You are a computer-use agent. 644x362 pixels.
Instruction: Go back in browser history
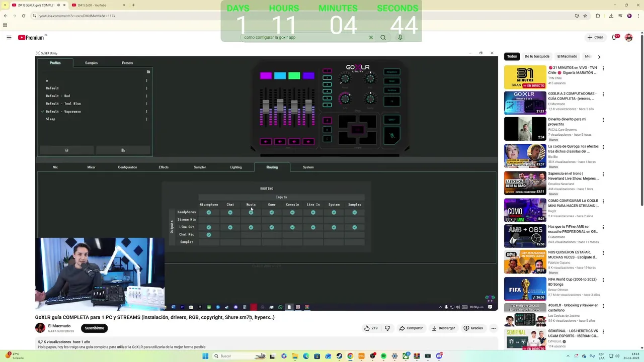point(6,16)
